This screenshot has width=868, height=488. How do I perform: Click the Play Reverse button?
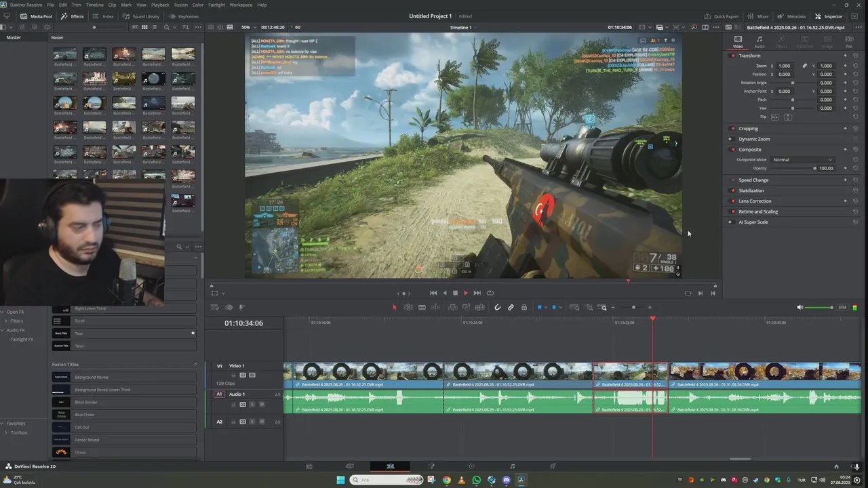(x=445, y=293)
